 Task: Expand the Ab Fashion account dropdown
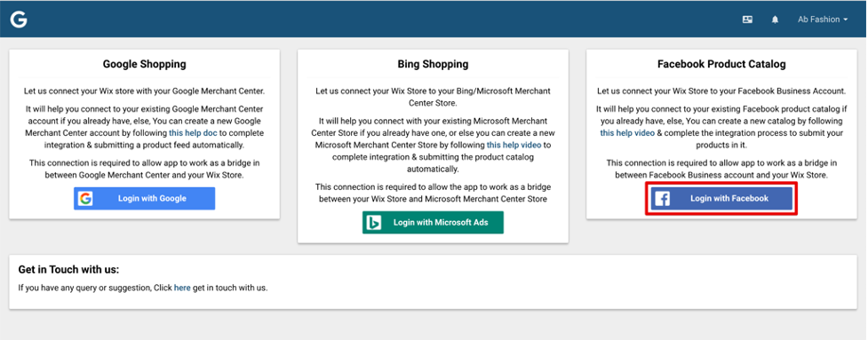click(823, 20)
